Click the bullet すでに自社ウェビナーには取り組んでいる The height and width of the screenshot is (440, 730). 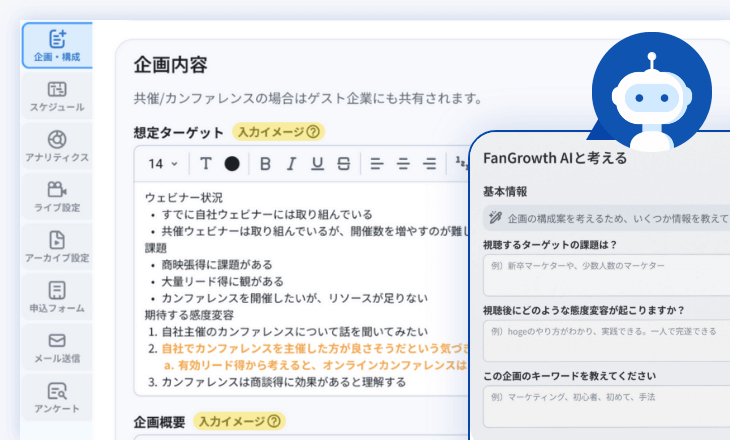[267, 215]
